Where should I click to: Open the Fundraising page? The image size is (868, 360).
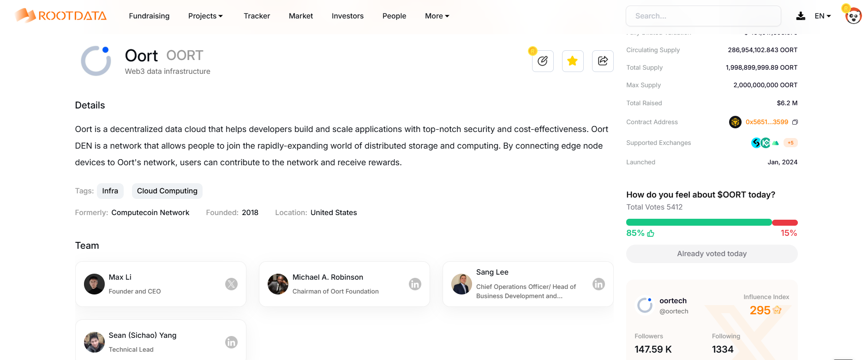[x=149, y=16]
